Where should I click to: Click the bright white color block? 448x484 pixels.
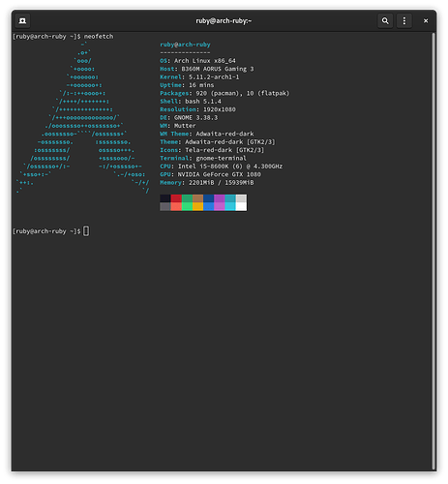pos(241,207)
